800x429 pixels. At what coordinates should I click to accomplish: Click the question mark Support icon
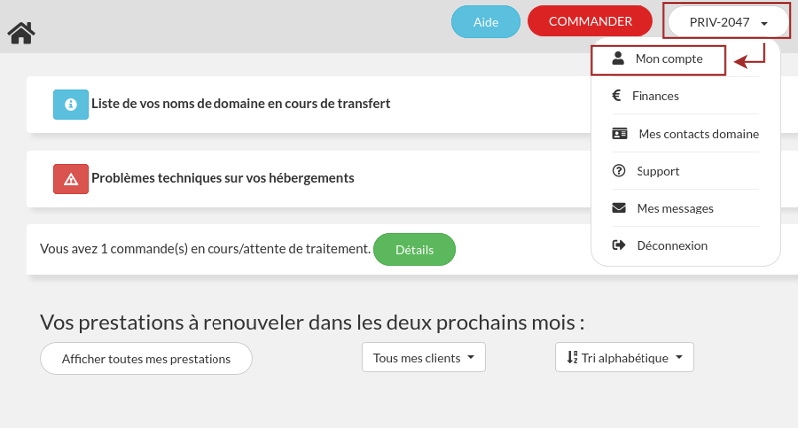click(618, 171)
